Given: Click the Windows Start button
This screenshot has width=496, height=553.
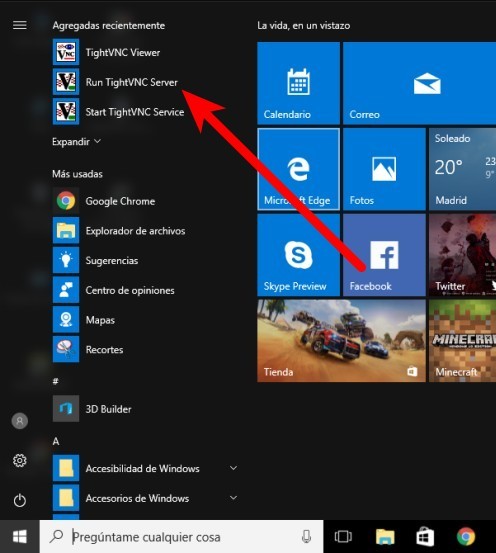Looking at the screenshot, I should coord(20,537).
